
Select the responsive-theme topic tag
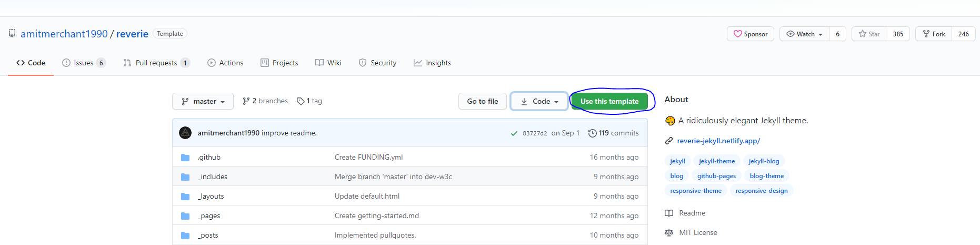click(x=696, y=191)
